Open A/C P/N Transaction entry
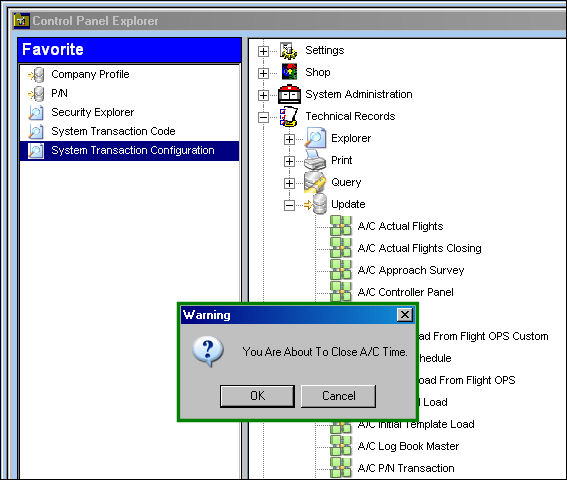The image size is (567, 480). 406,468
